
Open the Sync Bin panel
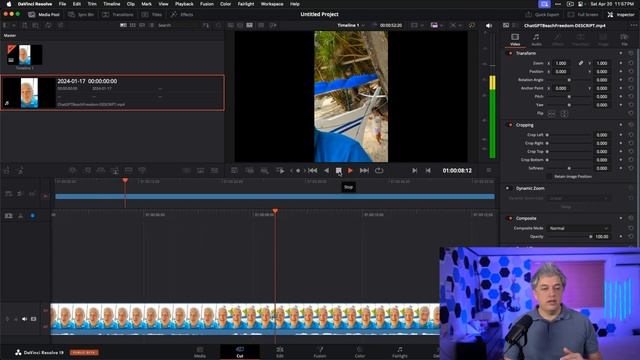pyautogui.click(x=81, y=14)
